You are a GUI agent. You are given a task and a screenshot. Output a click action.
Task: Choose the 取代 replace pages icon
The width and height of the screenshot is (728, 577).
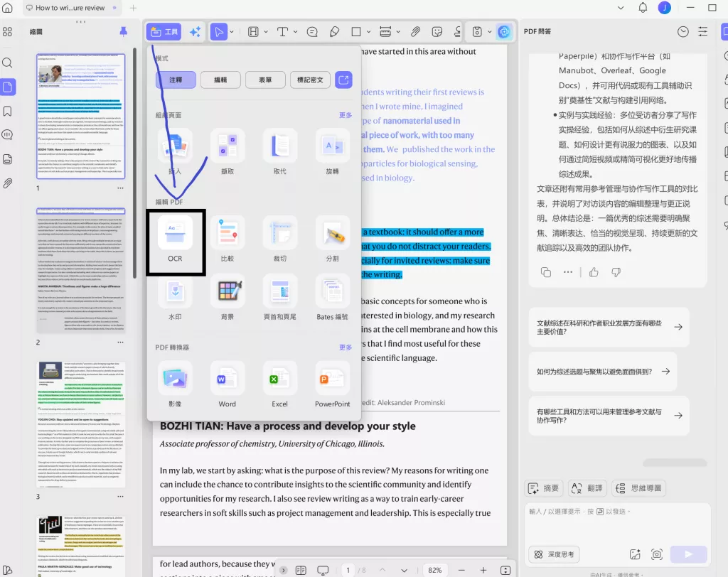tap(280, 145)
